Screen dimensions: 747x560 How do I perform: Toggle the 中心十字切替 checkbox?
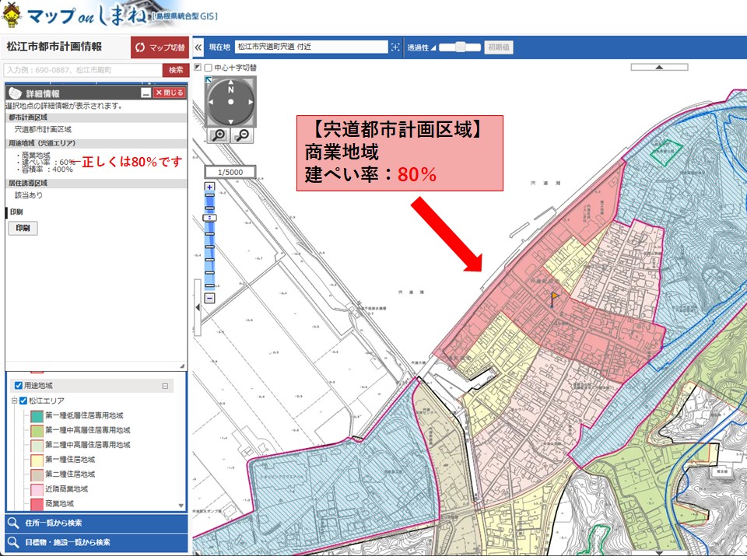(x=209, y=68)
